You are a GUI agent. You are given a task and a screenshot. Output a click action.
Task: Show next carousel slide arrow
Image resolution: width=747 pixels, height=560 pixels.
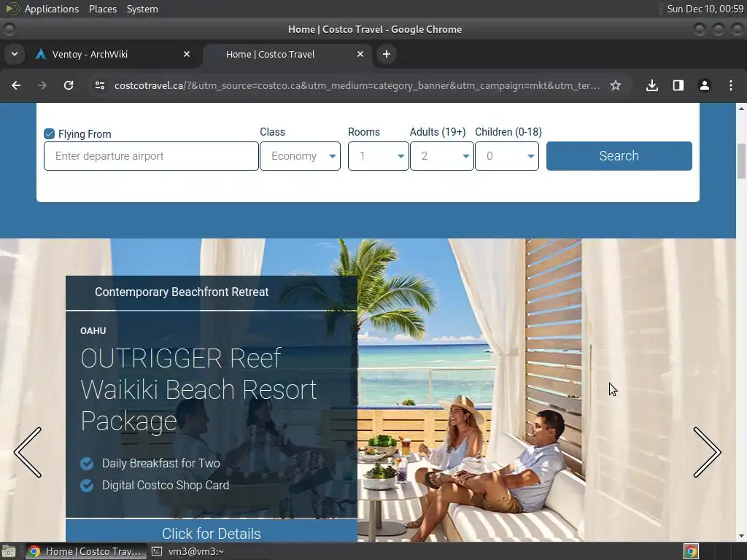pos(707,452)
